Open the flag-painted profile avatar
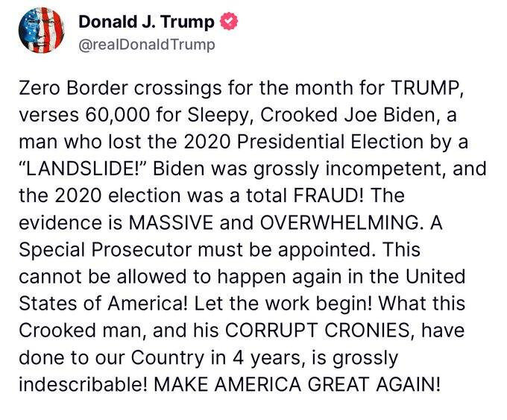The height and width of the screenshot is (420, 507). pyautogui.click(x=42, y=30)
